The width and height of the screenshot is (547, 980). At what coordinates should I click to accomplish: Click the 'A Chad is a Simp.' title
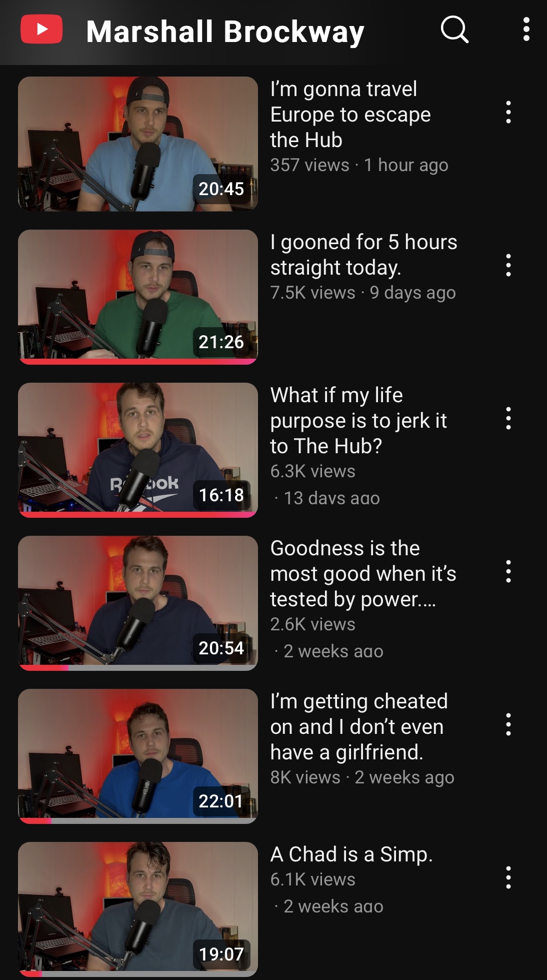click(351, 854)
